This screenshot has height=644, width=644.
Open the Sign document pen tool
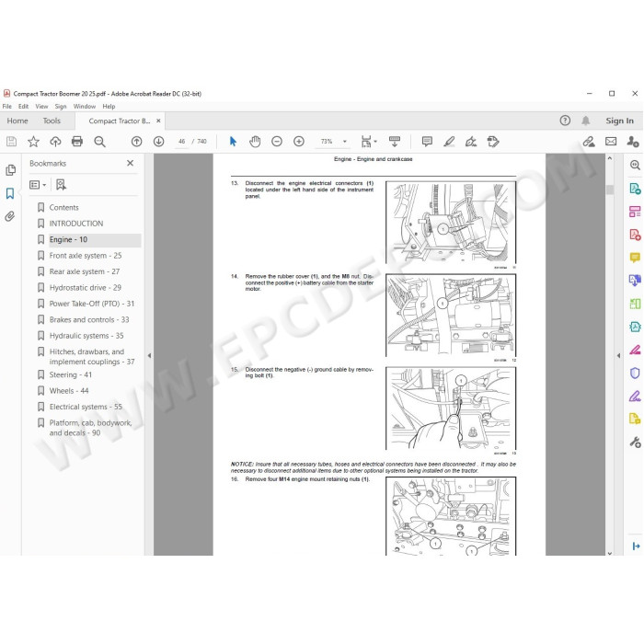point(471,142)
